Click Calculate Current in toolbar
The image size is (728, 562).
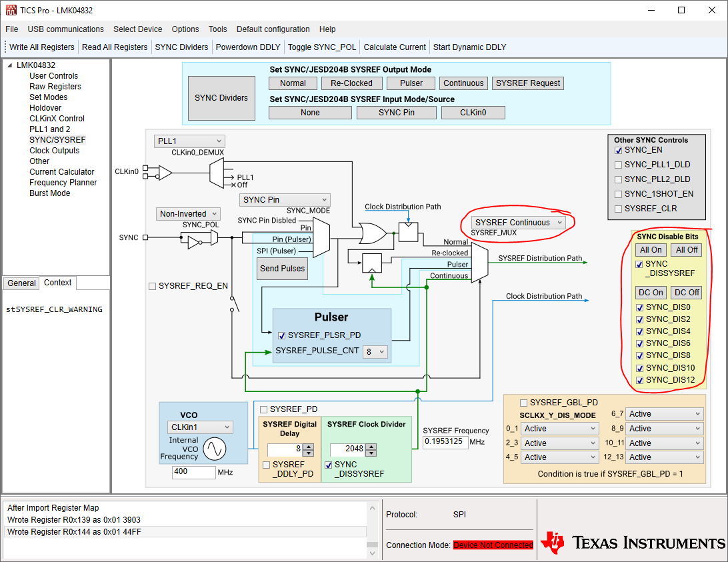395,47
